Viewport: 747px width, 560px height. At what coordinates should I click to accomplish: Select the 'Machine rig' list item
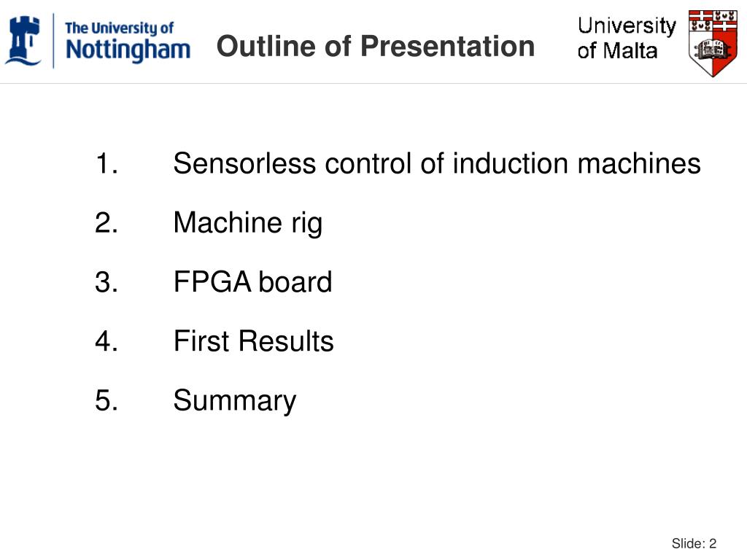248,223
